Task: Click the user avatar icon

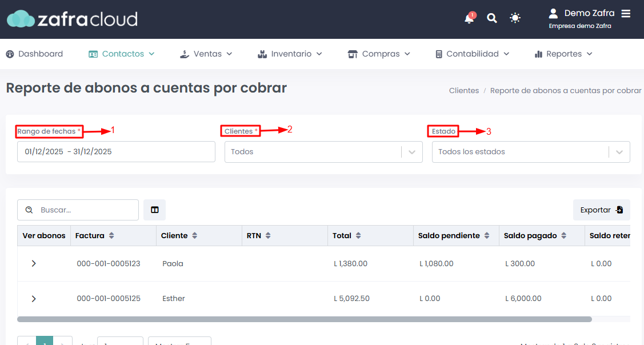Action: (553, 14)
